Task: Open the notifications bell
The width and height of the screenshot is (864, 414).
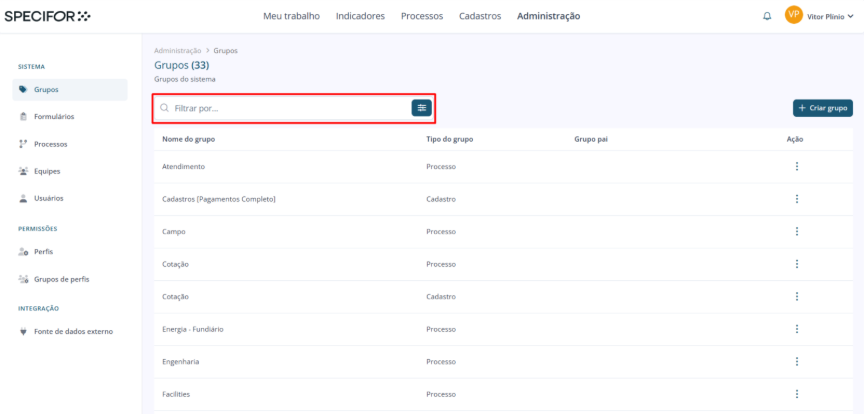Action: [767, 17]
